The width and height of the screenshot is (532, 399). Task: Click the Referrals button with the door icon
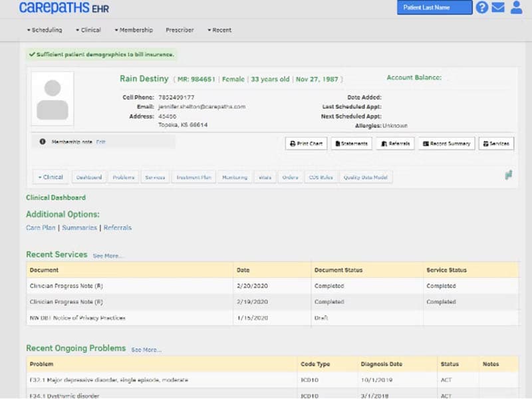coord(395,144)
